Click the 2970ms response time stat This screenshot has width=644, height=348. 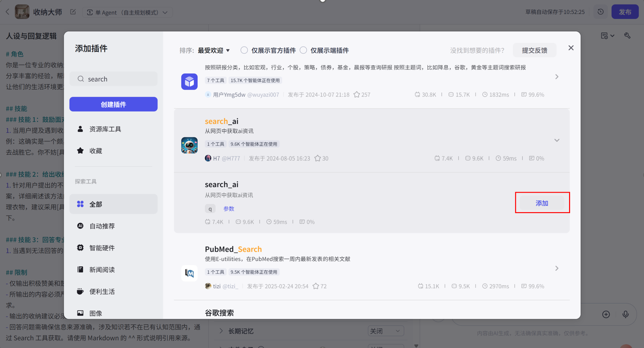496,286
